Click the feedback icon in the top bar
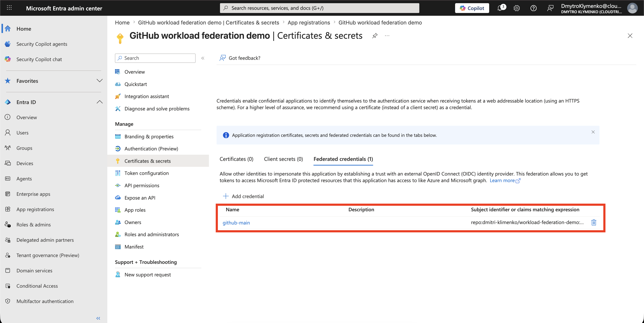This screenshot has width=644, height=323. [550, 8]
